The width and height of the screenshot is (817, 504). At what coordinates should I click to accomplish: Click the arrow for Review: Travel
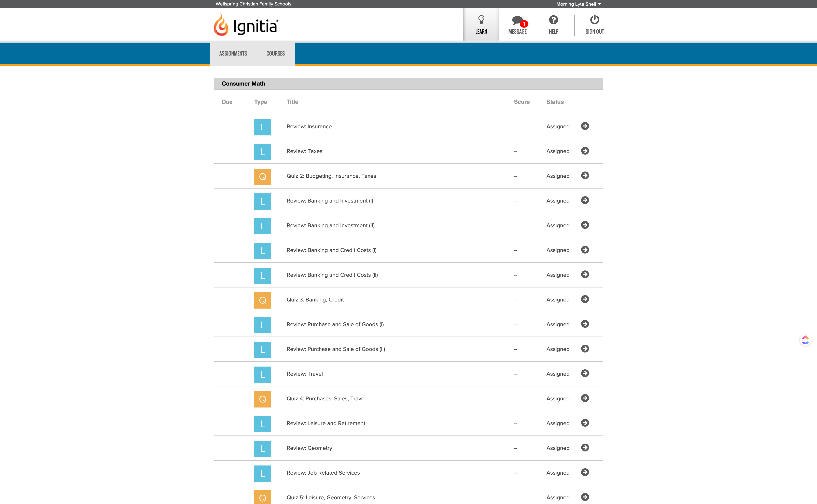585,373
